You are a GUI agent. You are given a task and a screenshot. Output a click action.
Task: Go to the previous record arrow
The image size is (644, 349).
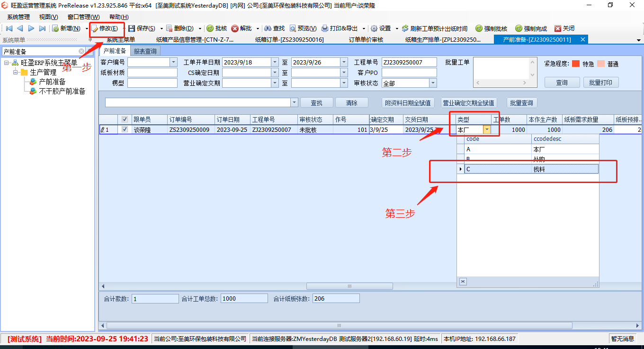(x=20, y=28)
